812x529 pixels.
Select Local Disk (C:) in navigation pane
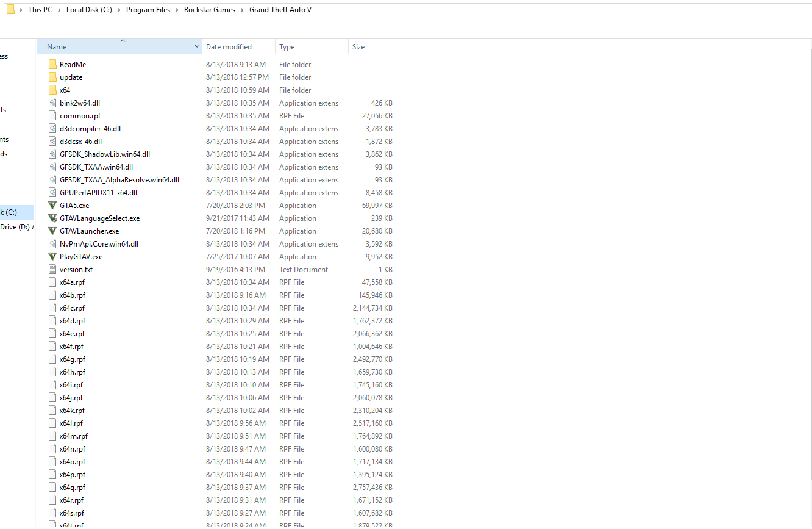pyautogui.click(x=9, y=212)
